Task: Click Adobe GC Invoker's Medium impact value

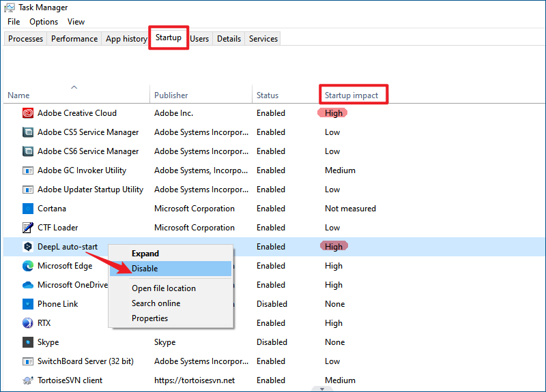Action: [x=340, y=170]
